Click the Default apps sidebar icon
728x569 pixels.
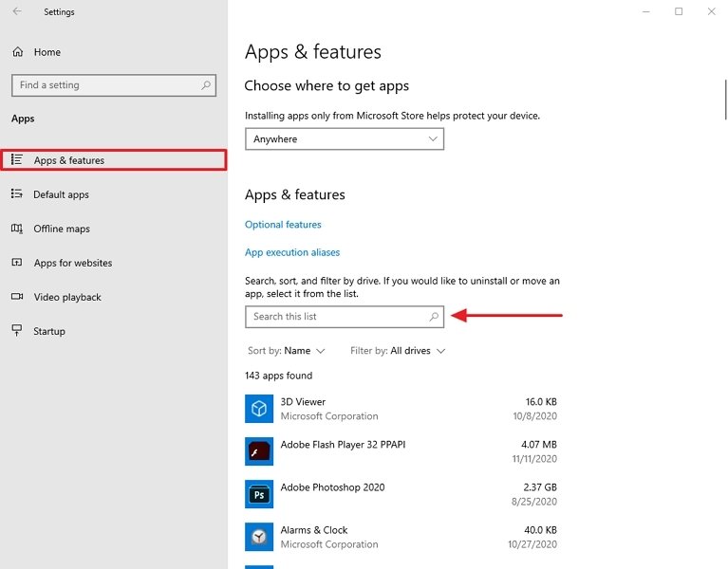17,193
